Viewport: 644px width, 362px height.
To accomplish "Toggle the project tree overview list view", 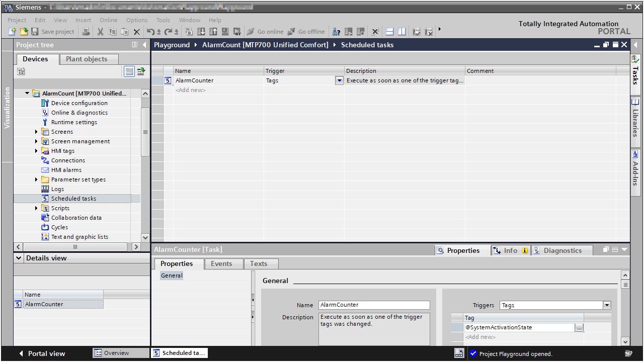I will 129,71.
